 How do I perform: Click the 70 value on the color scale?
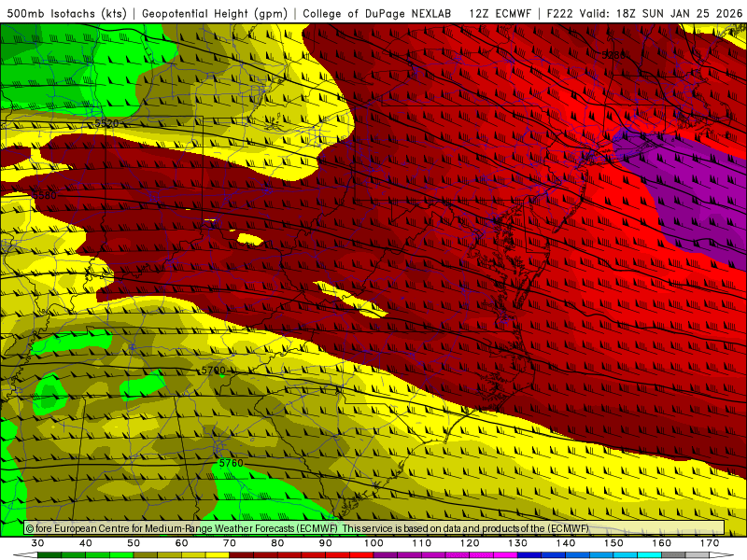(x=230, y=543)
